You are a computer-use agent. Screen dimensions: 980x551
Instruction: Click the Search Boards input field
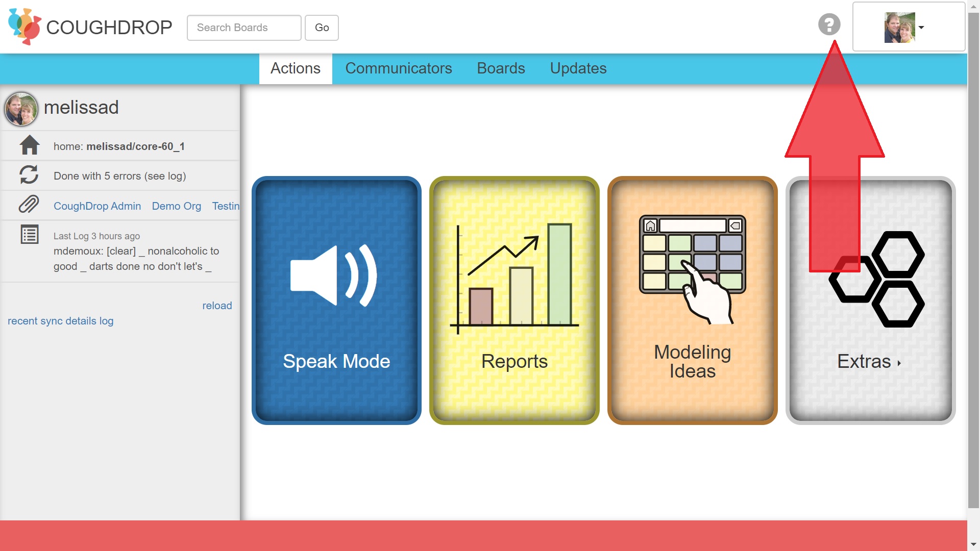pos(244,28)
